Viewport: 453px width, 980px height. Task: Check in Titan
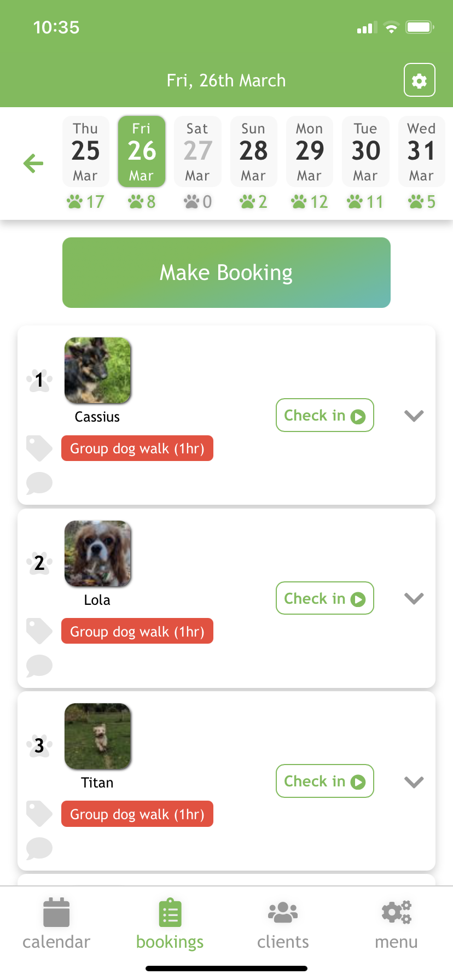pyautogui.click(x=324, y=781)
